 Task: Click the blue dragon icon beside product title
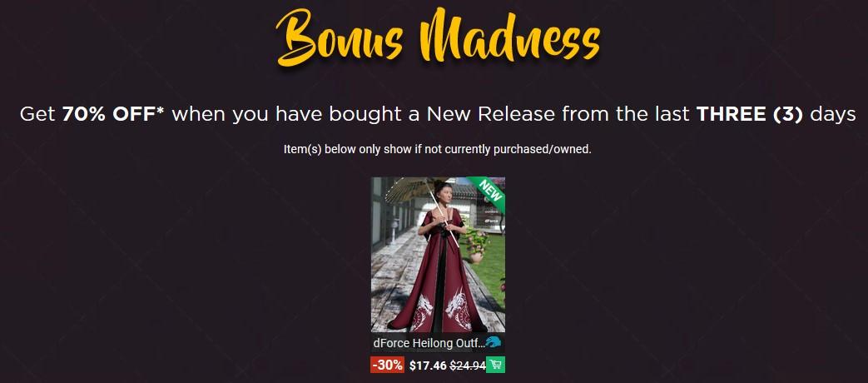pyautogui.click(x=493, y=343)
